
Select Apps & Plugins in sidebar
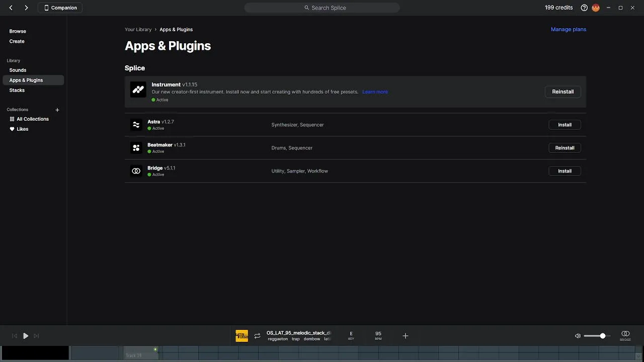coord(33,80)
